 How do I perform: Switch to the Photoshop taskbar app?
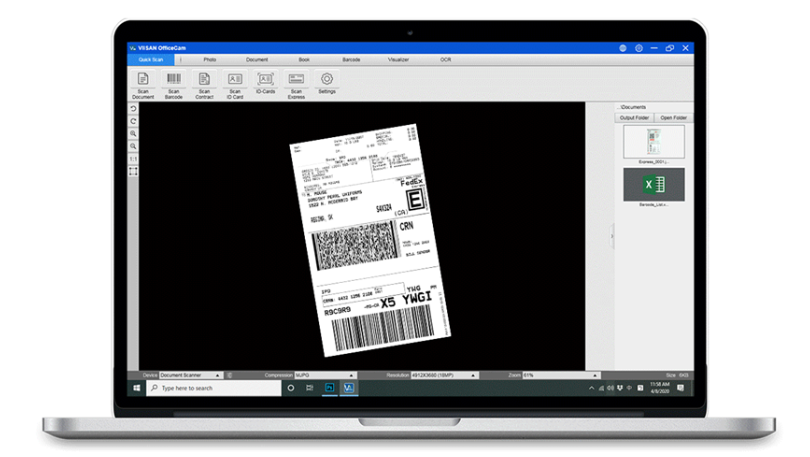(329, 388)
